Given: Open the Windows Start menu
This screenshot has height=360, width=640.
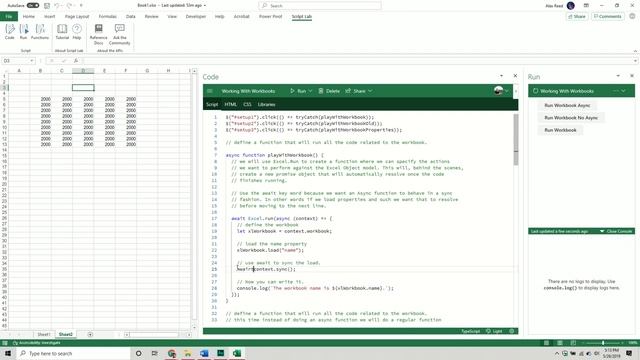Looking at the screenshot, I should [x=8, y=353].
